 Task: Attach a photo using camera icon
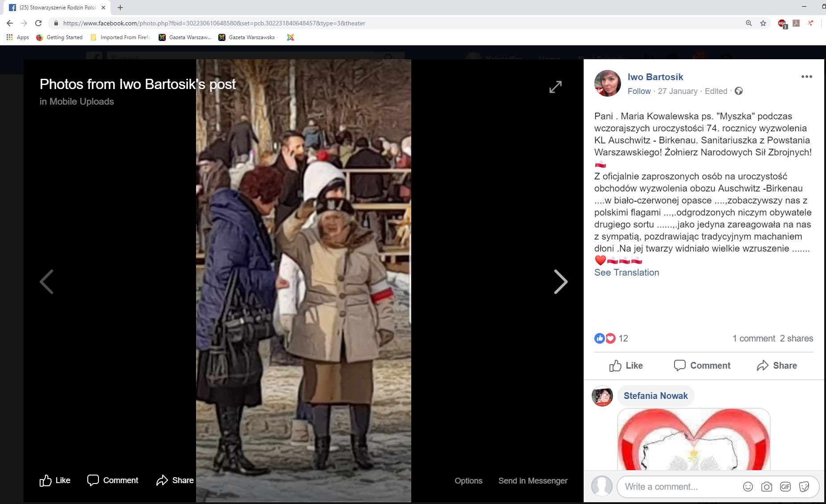[766, 487]
